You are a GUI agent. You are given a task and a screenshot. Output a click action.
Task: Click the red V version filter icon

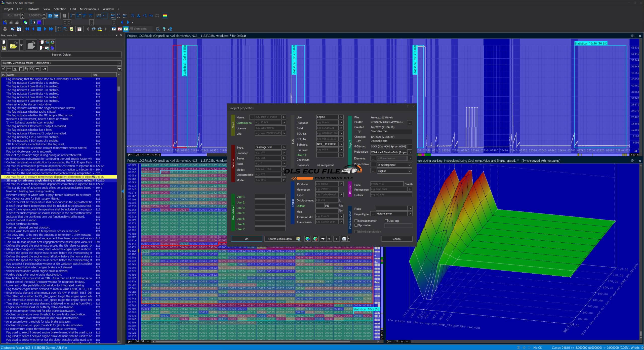coord(120,29)
